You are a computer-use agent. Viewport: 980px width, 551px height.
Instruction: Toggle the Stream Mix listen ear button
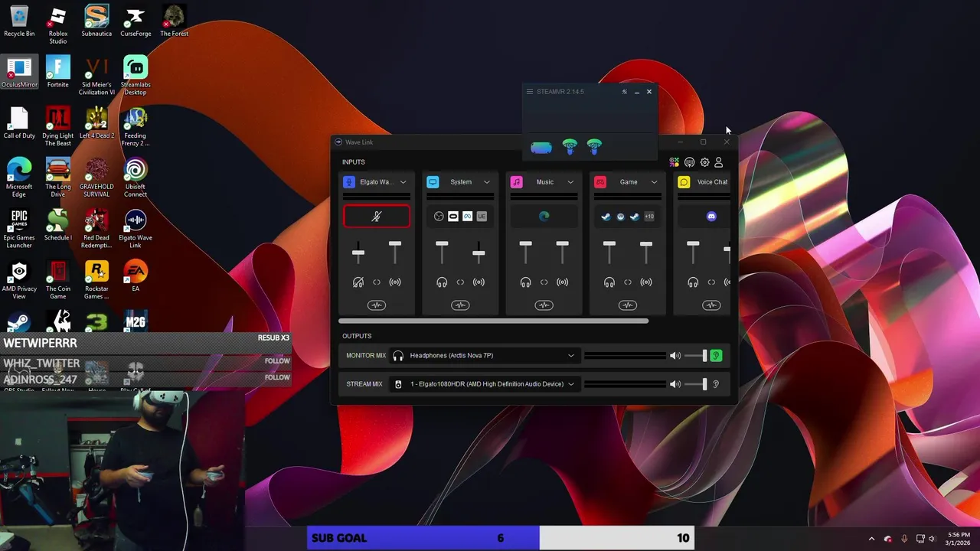[716, 384]
